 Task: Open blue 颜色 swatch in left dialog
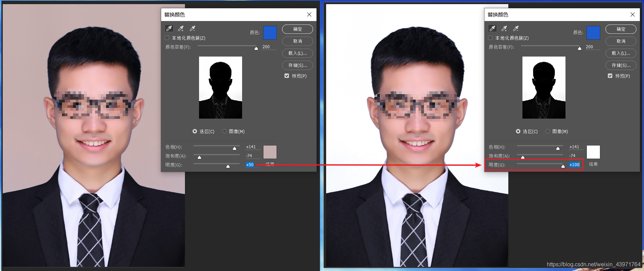270,33
